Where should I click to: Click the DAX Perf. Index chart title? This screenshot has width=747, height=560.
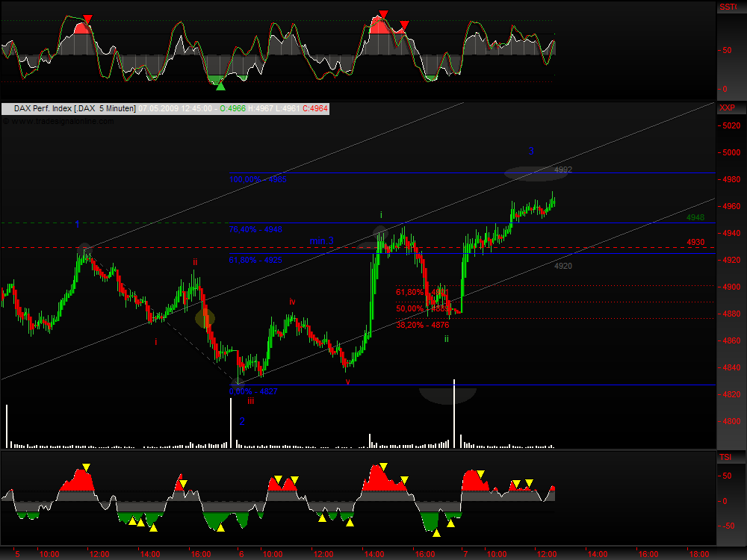point(74,109)
